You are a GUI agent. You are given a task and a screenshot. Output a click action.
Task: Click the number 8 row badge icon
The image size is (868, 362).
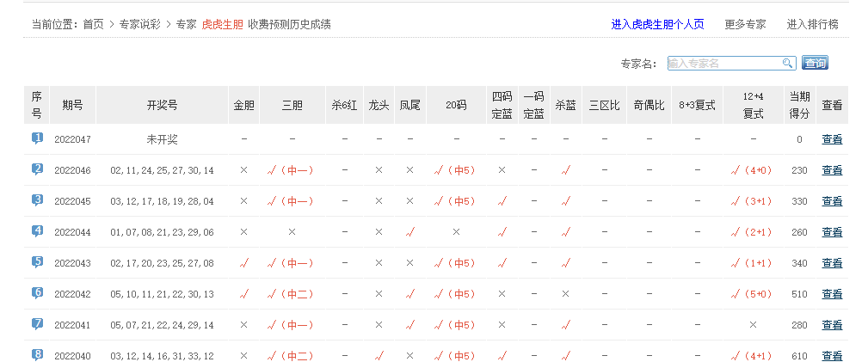click(37, 354)
